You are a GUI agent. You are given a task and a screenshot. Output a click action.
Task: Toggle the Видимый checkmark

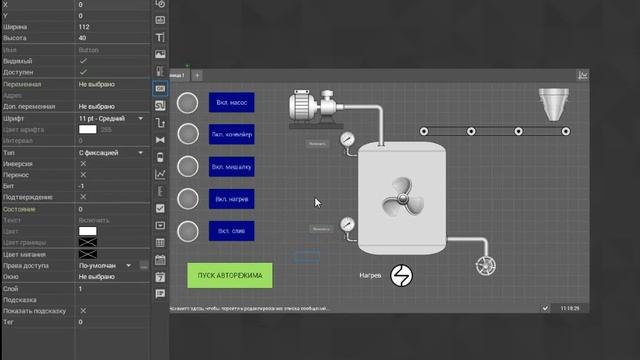tap(83, 61)
